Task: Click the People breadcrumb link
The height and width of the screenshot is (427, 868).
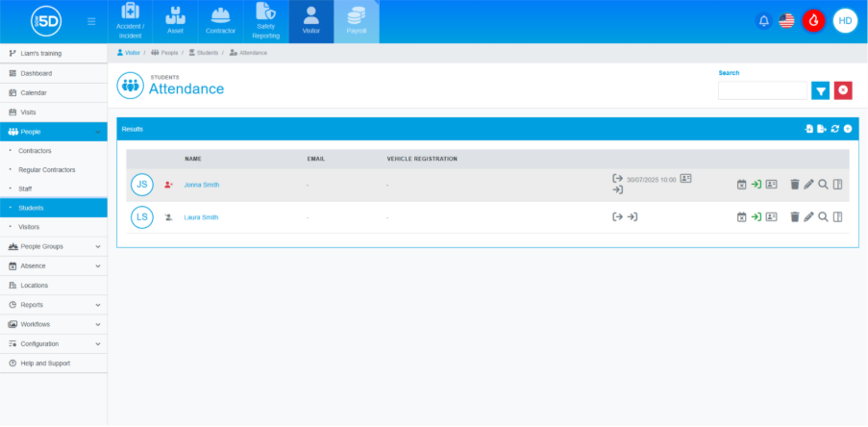Action: tap(164, 53)
